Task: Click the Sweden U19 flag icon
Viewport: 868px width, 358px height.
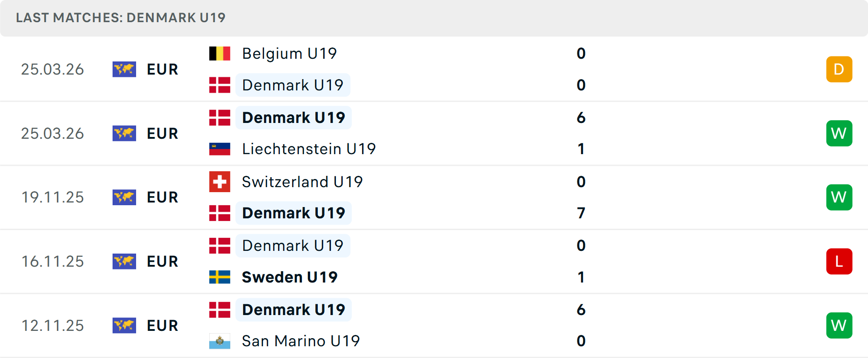Action: click(x=220, y=277)
